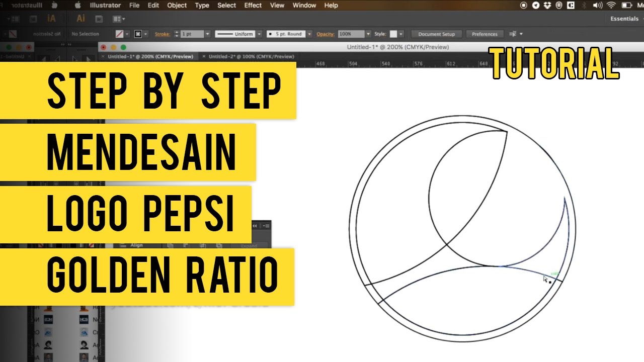This screenshot has width=644, height=362.
Task: Close the Untitled-1 tab with its x
Action: tap(104, 57)
